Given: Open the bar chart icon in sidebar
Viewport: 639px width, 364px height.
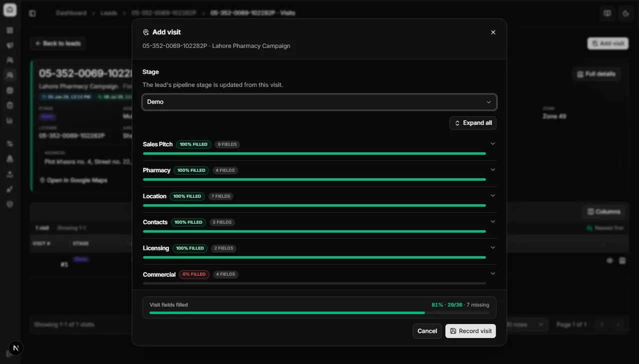Looking at the screenshot, I should point(9,120).
